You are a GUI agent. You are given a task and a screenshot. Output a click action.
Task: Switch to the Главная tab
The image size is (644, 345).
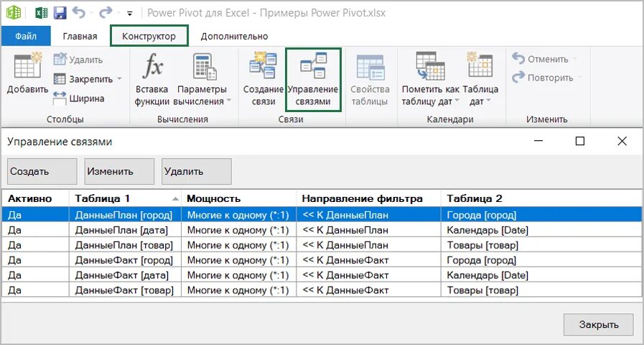[80, 36]
